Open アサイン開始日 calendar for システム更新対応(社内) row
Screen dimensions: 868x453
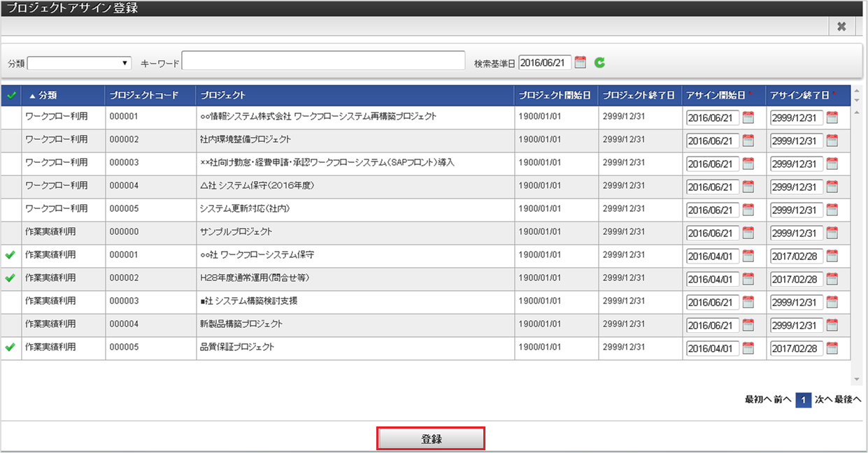pos(748,210)
